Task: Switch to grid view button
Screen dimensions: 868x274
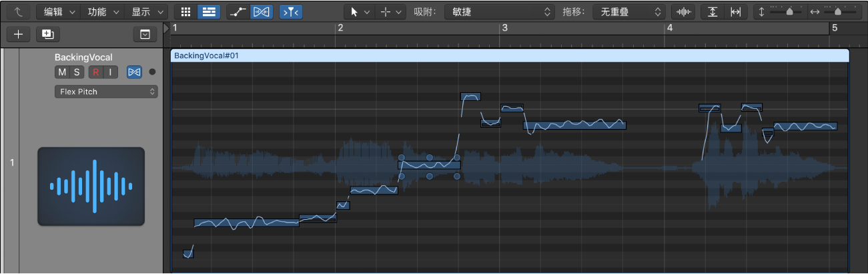Action: click(x=185, y=11)
